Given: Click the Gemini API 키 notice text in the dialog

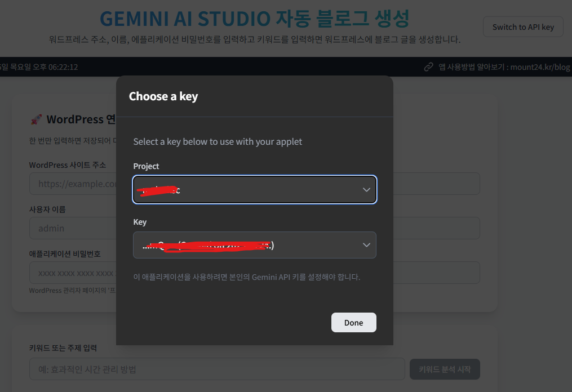Looking at the screenshot, I should coord(246,277).
